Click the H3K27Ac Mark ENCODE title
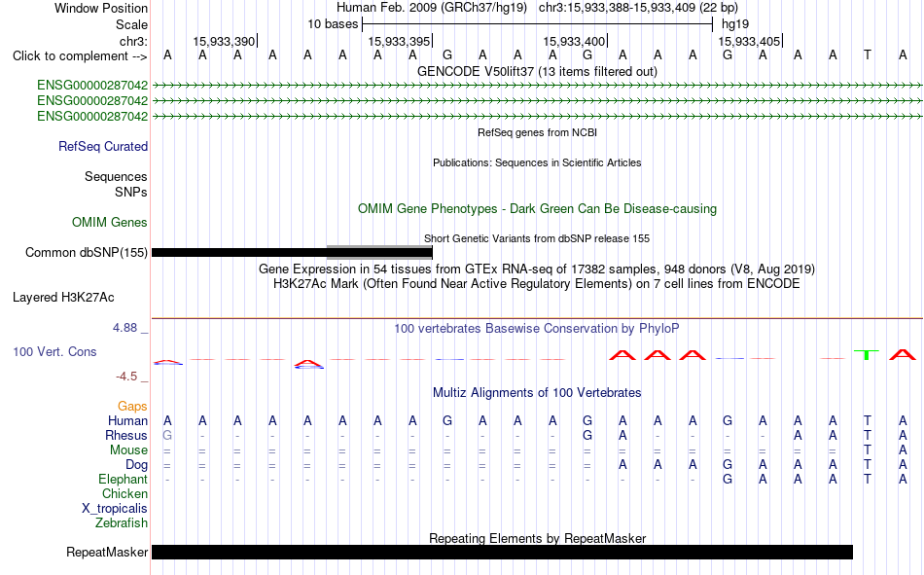924x575 pixels. coord(537,284)
